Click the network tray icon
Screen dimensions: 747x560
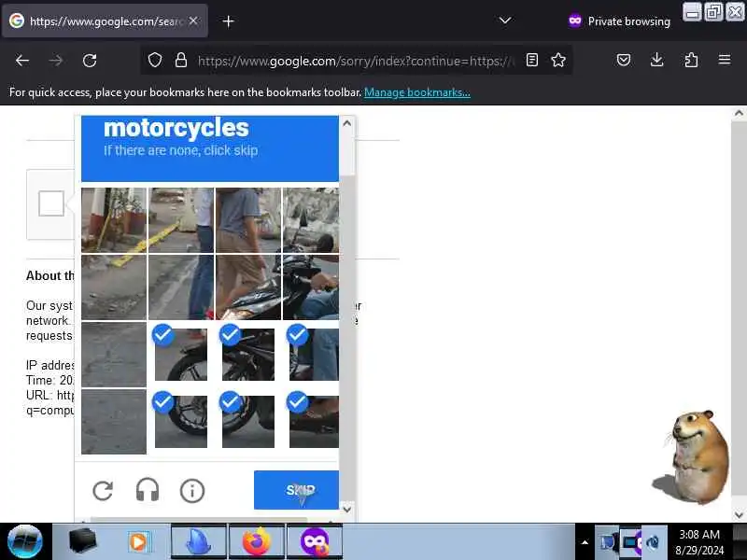pos(608,542)
